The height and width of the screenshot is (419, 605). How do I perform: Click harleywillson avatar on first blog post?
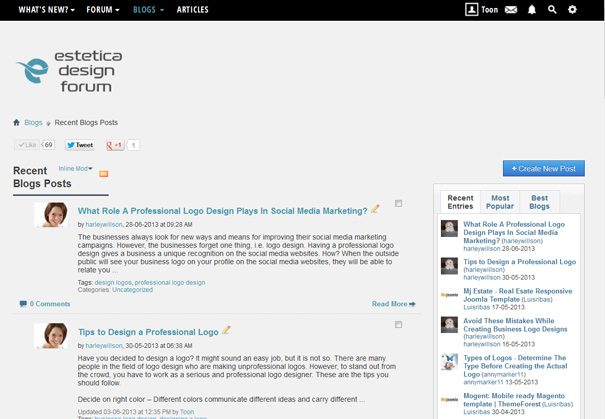(51, 215)
